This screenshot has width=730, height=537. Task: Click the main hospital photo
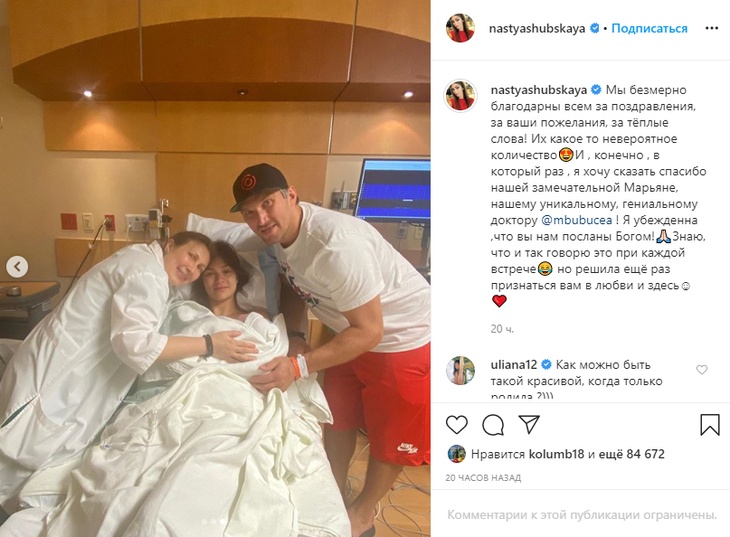pyautogui.click(x=215, y=268)
